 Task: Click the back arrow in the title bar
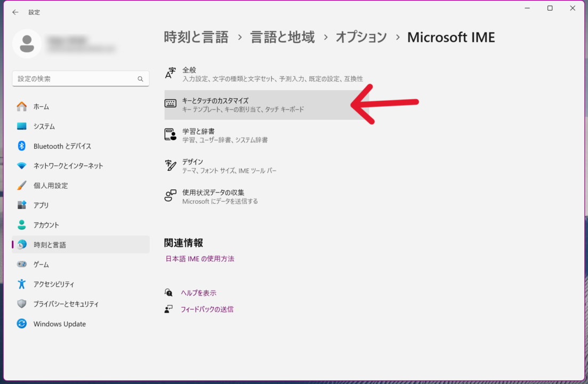[15, 12]
